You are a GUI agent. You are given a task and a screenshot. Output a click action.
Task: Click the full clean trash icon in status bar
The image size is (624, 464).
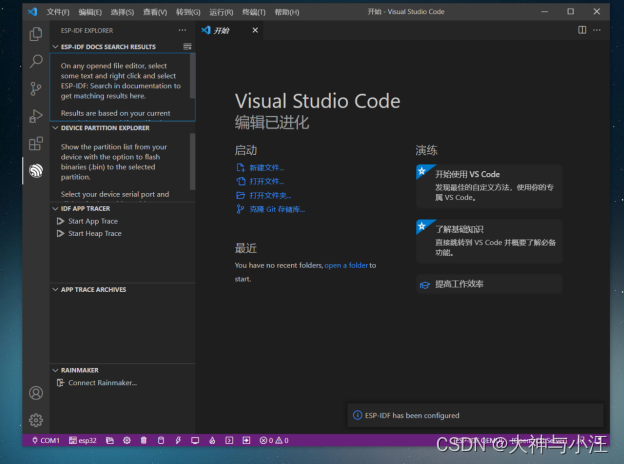pyautogui.click(x=144, y=440)
